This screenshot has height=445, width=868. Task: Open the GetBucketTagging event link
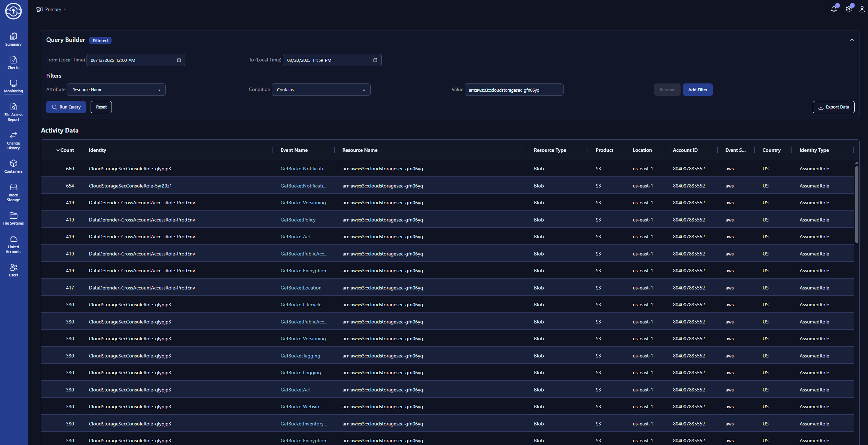tap(300, 356)
